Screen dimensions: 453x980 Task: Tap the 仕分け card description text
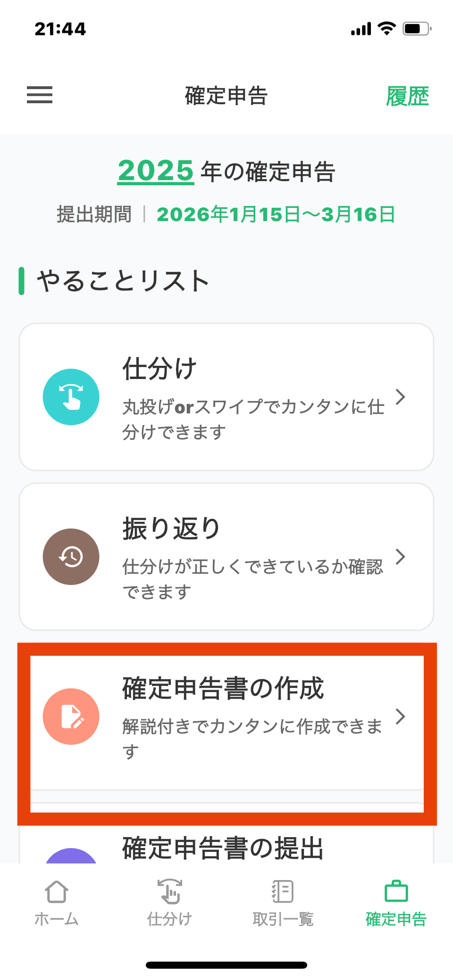[x=253, y=419]
